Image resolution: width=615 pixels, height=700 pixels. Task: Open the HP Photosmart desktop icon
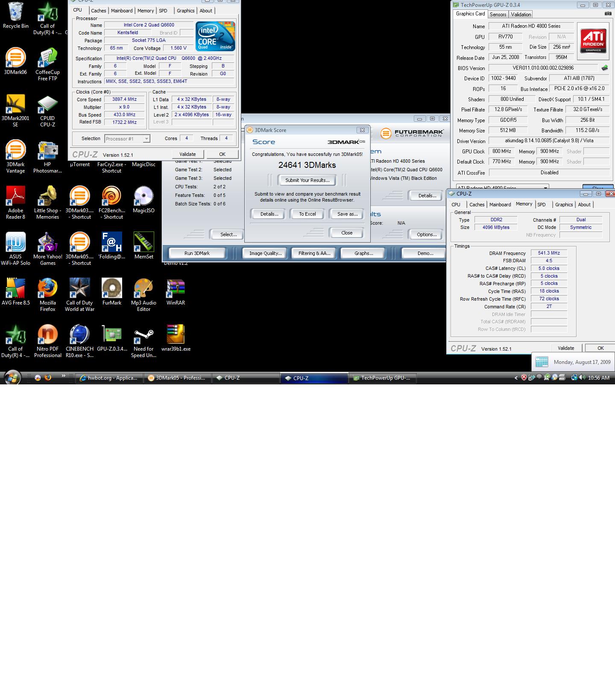(x=47, y=156)
